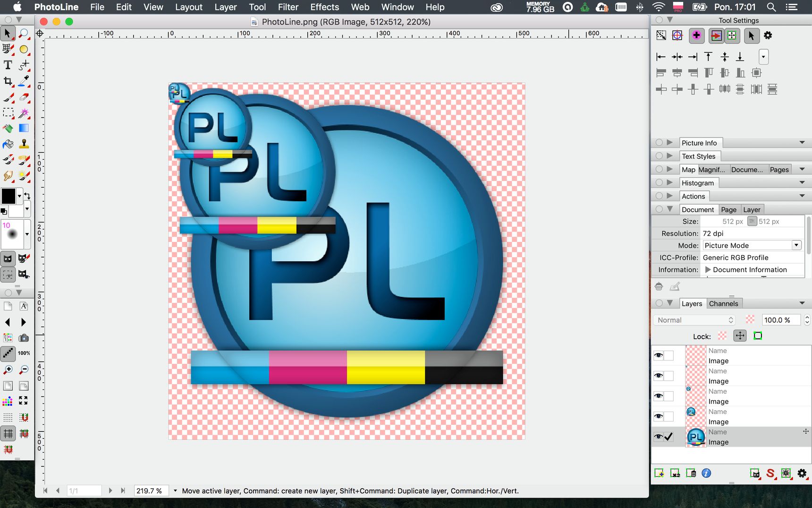
Task: Click the new layer icon in Layers footer
Action: (x=659, y=473)
